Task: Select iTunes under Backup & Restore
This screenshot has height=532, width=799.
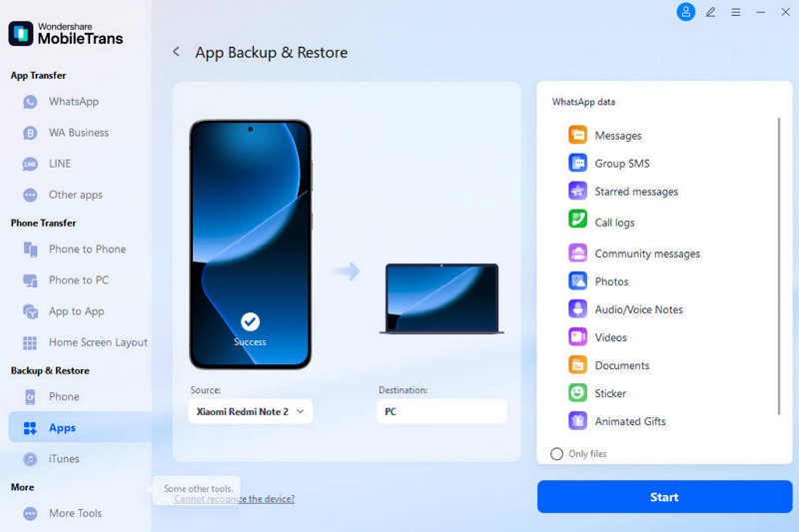Action: tap(64, 459)
